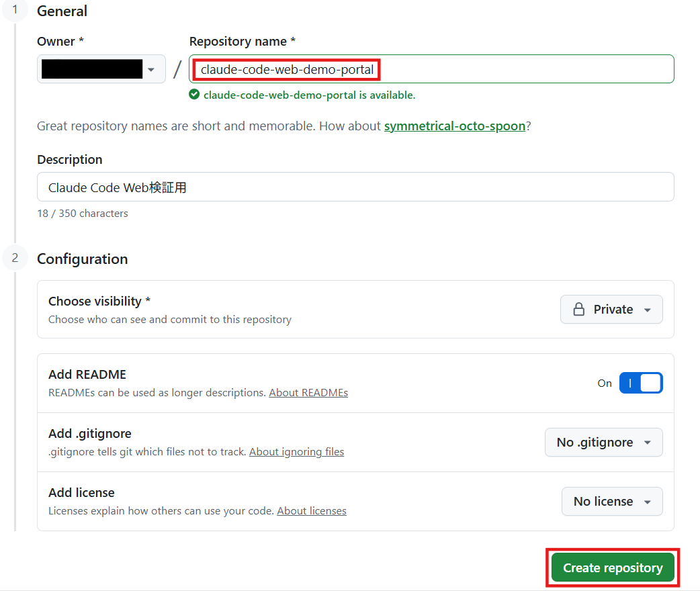Click the caret arrow beside No license

(648, 502)
